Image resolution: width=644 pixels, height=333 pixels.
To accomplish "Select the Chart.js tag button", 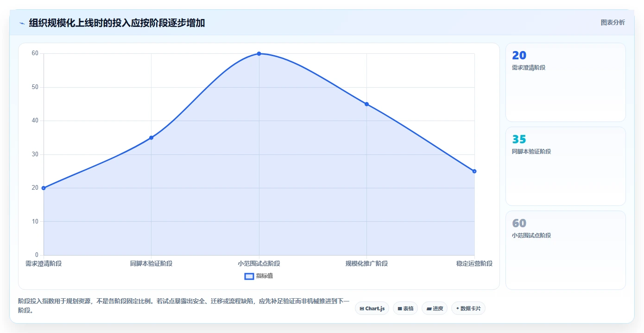I will (372, 308).
